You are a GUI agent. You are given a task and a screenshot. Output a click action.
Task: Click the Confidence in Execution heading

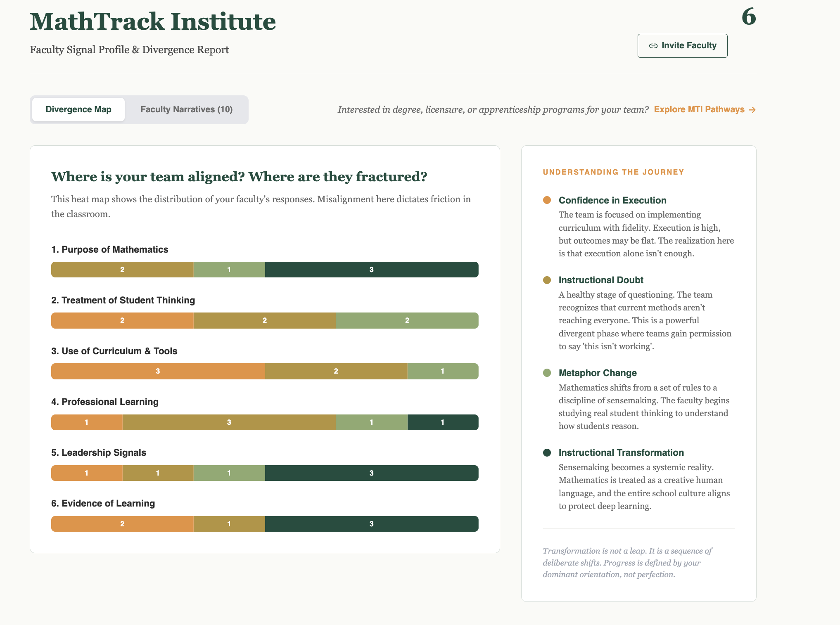tap(612, 200)
